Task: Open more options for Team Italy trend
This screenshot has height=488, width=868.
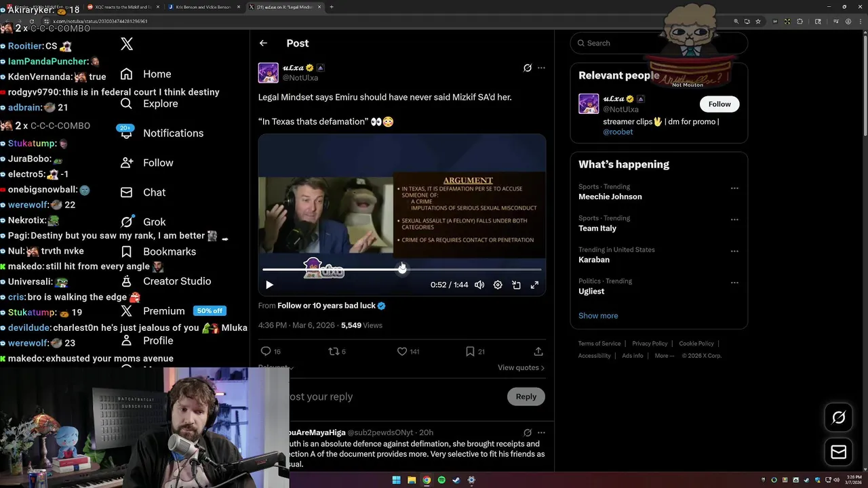Action: [x=734, y=220]
